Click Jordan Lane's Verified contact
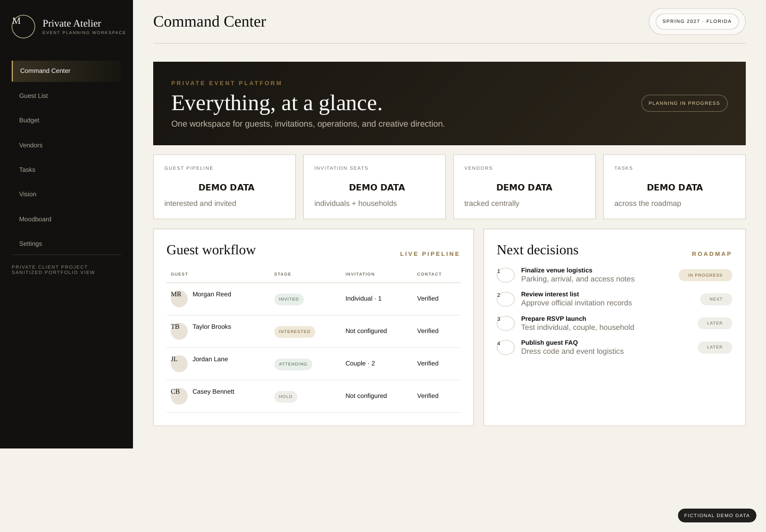 point(428,363)
